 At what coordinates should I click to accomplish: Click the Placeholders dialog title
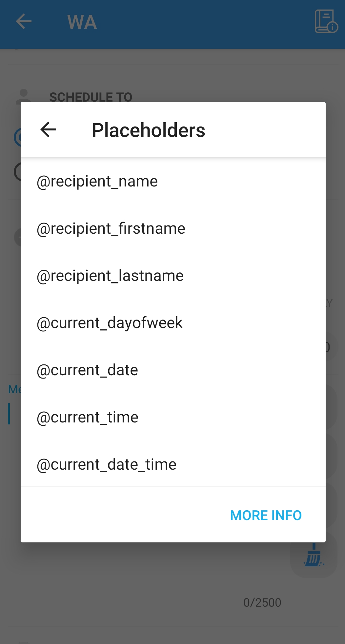[148, 130]
